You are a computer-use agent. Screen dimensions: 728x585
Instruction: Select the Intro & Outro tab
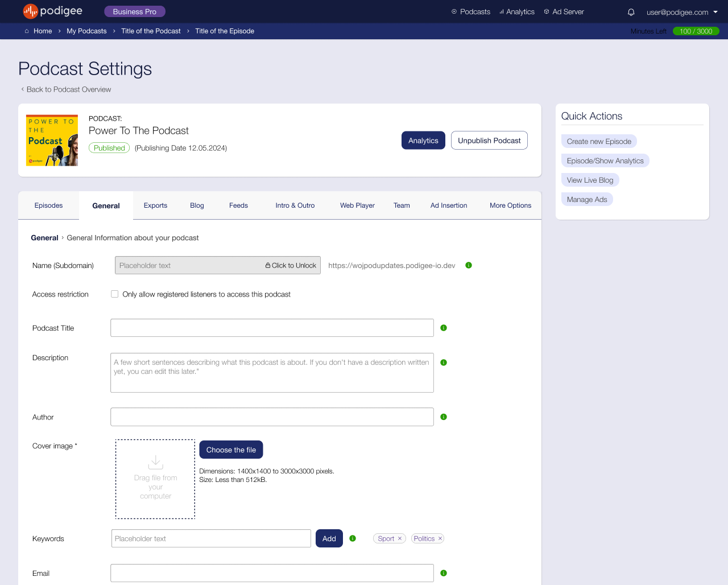295,205
